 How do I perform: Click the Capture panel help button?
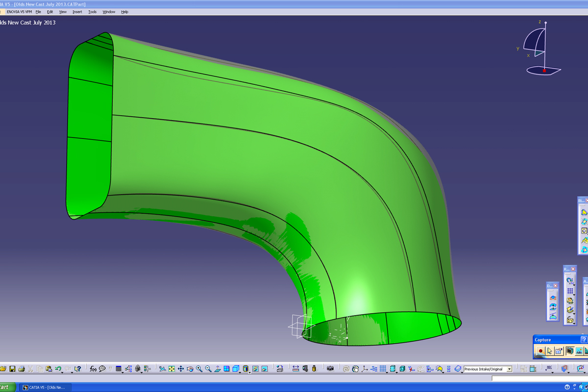coord(584,340)
